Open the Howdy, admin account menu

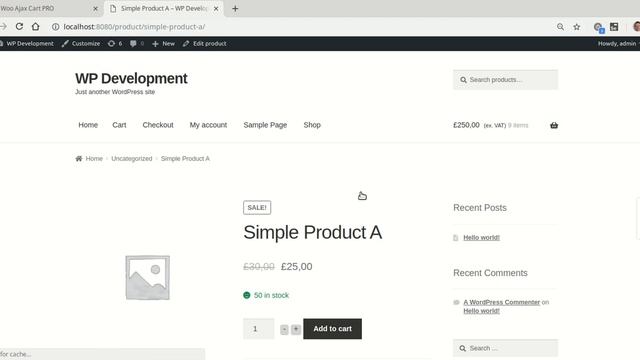pos(617,43)
